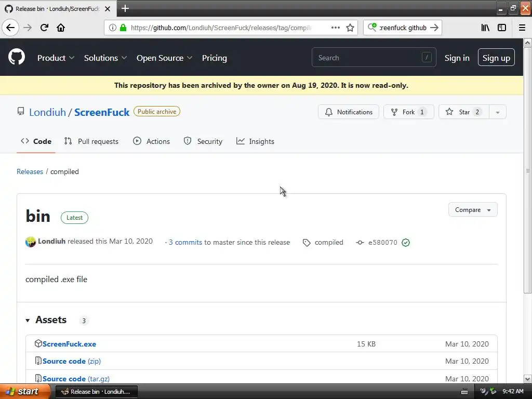Expand the Solutions menu

pyautogui.click(x=105, y=58)
